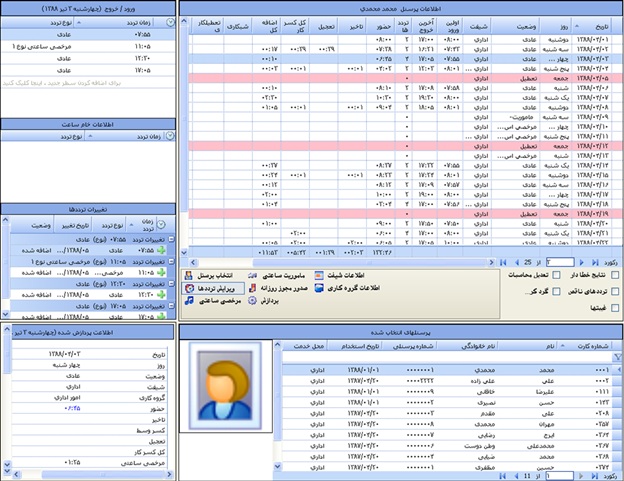Click green plus icon for 07:55 change
This screenshot has width=624, height=481.
161,250
